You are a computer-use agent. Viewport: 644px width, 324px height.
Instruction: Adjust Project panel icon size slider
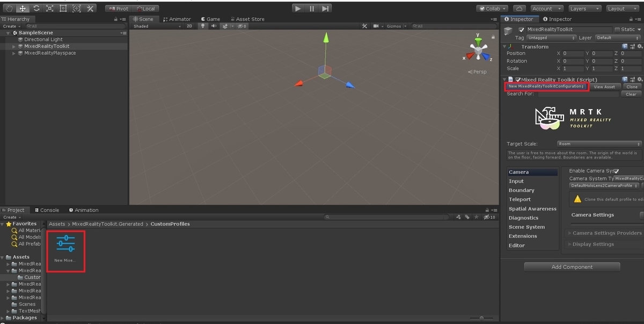pyautogui.click(x=481, y=318)
